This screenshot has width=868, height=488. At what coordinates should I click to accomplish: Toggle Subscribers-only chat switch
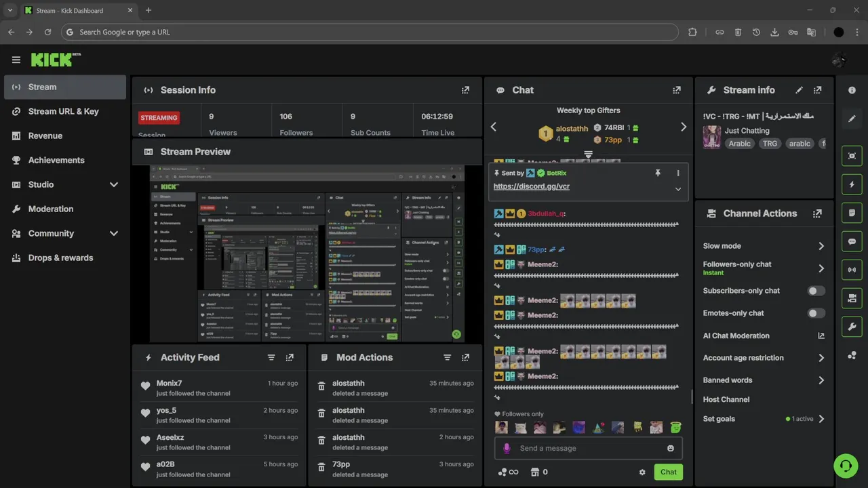click(816, 291)
